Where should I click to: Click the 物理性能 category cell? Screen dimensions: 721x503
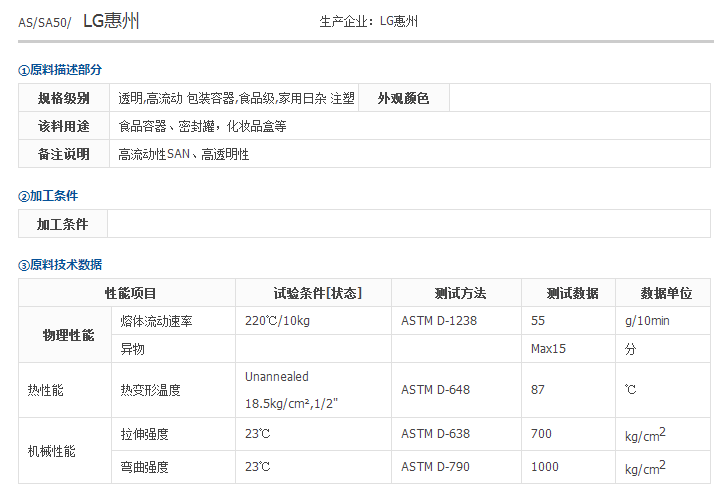(65, 335)
